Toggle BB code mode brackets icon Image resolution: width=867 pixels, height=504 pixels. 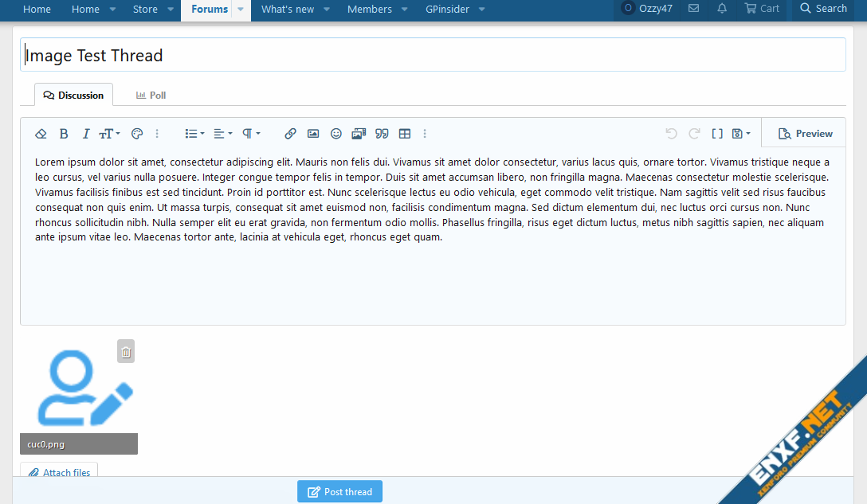pos(717,134)
